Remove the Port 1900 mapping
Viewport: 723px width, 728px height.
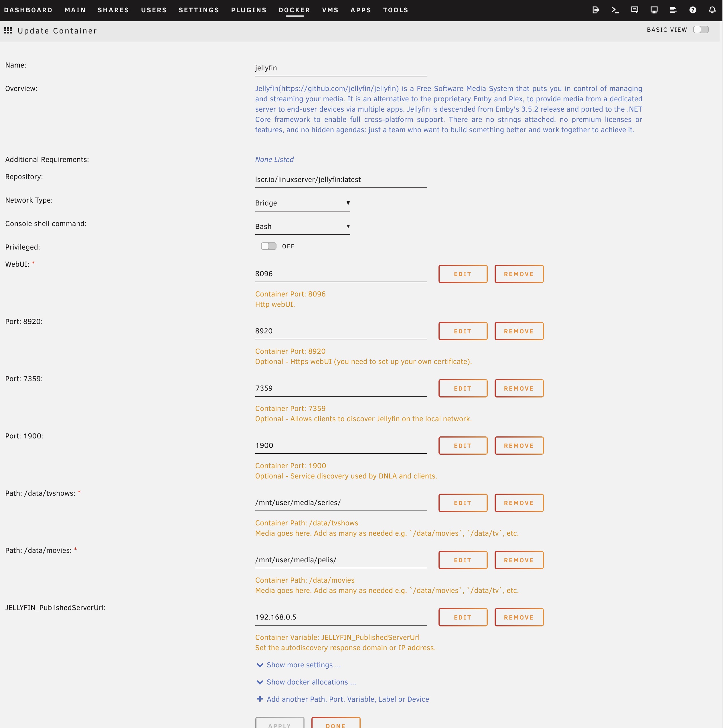point(519,446)
